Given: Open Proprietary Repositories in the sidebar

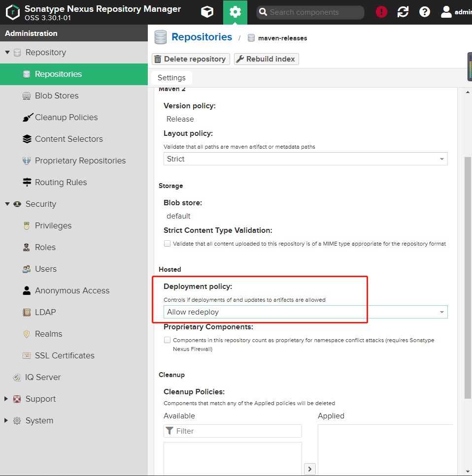Looking at the screenshot, I should 74,160.
